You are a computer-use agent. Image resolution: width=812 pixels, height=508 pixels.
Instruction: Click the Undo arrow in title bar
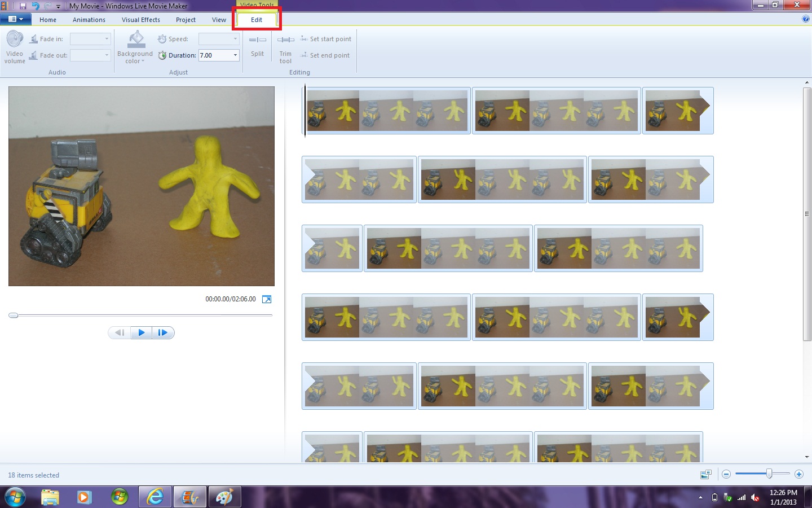pyautogui.click(x=36, y=6)
